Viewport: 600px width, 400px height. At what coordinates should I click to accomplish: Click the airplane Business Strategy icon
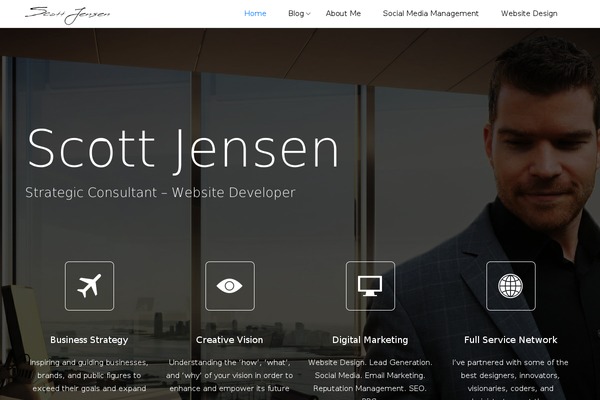90,286
